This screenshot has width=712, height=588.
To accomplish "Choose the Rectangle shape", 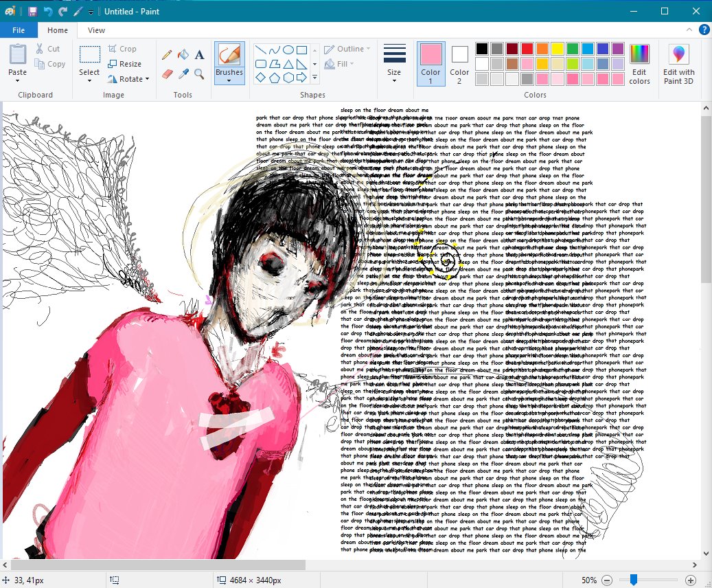I will (301, 50).
